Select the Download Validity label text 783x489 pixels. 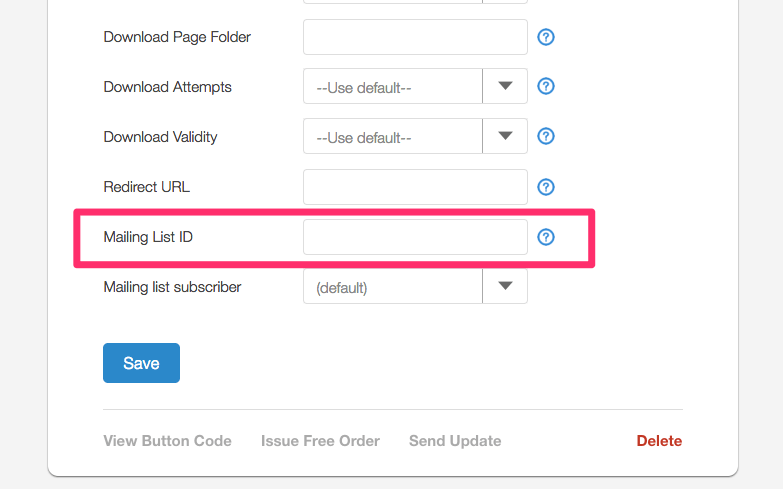click(x=160, y=137)
